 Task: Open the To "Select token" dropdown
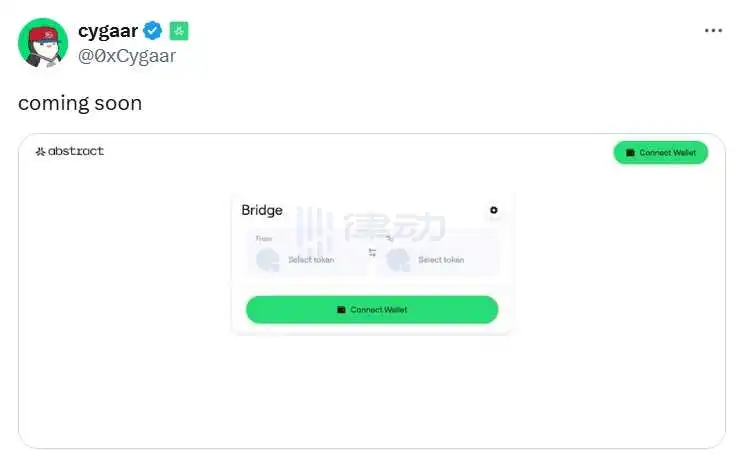[x=441, y=260]
